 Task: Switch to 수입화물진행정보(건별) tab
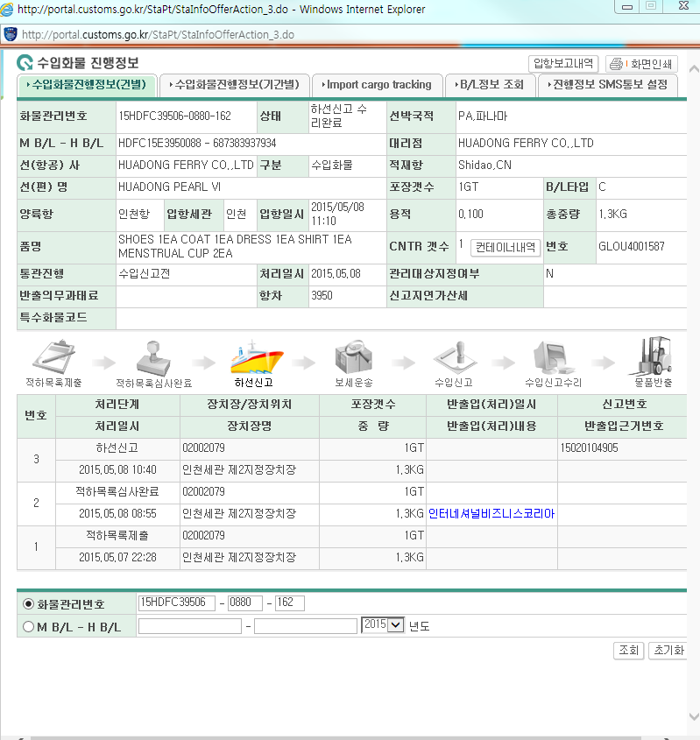(87, 85)
